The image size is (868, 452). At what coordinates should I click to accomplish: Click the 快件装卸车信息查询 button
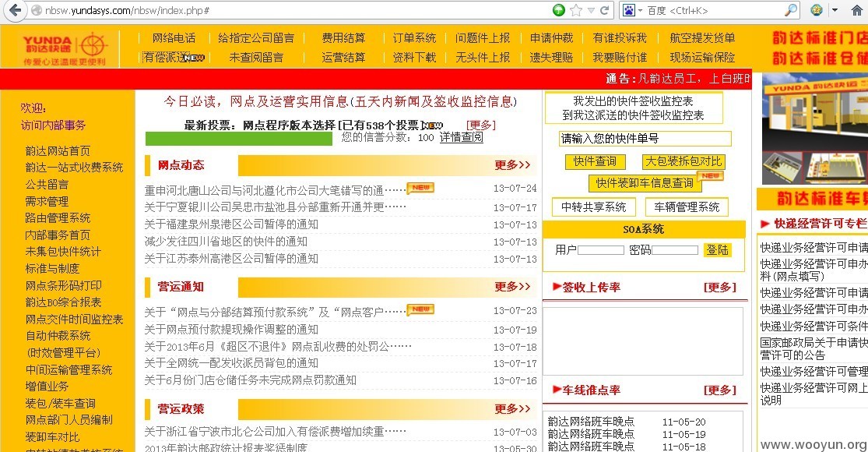[x=645, y=183]
